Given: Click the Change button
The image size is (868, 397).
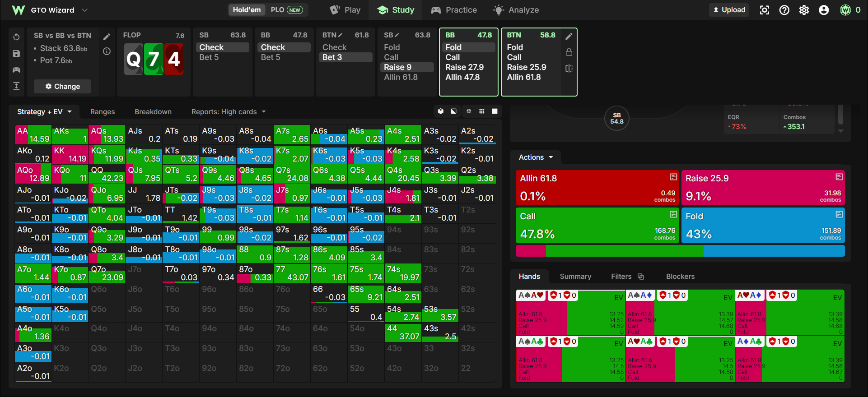Looking at the screenshot, I should point(62,87).
